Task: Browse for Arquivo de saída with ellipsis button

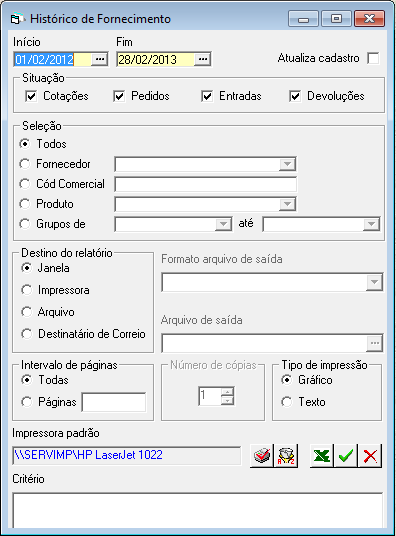Action: (x=375, y=343)
